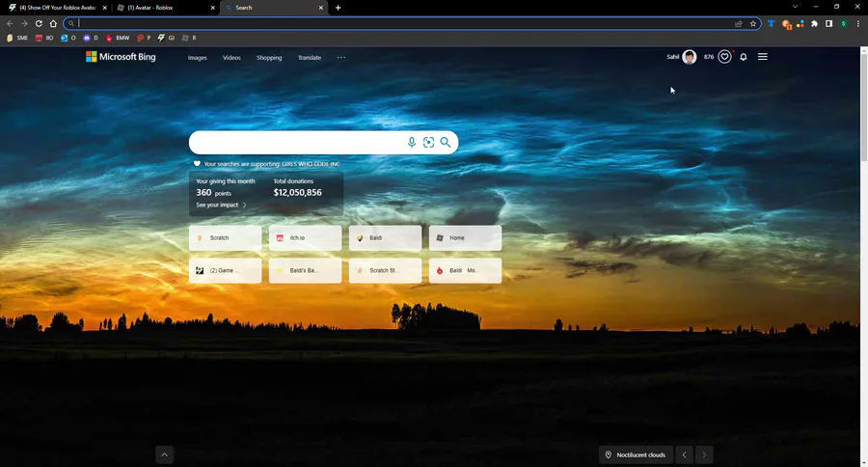868x467 pixels.
Task: Open Bing Shopping section
Action: [269, 58]
